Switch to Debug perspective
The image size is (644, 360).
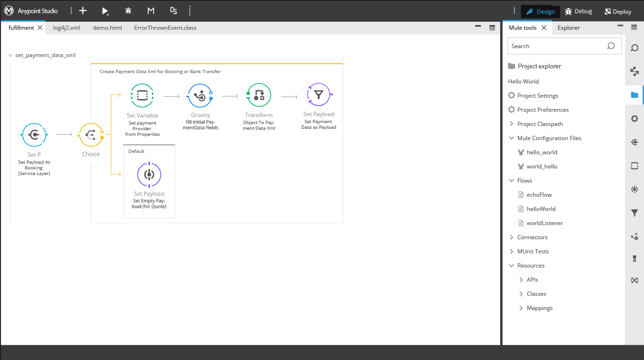578,12
